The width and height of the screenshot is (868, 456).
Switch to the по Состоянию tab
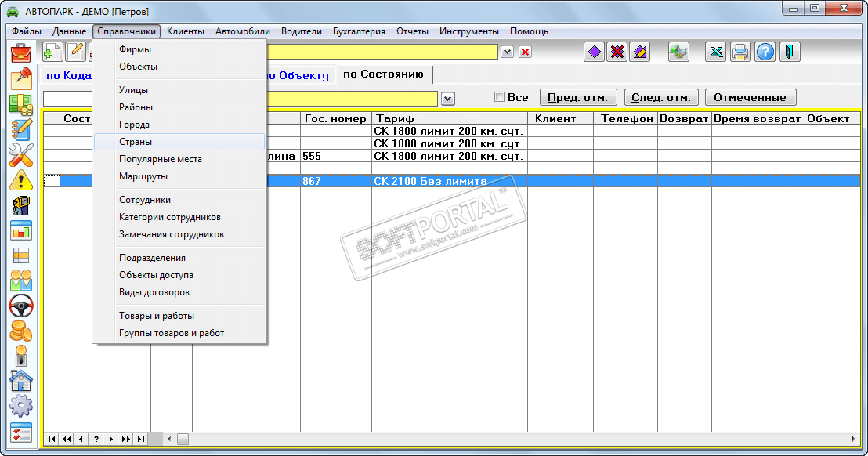pos(383,74)
